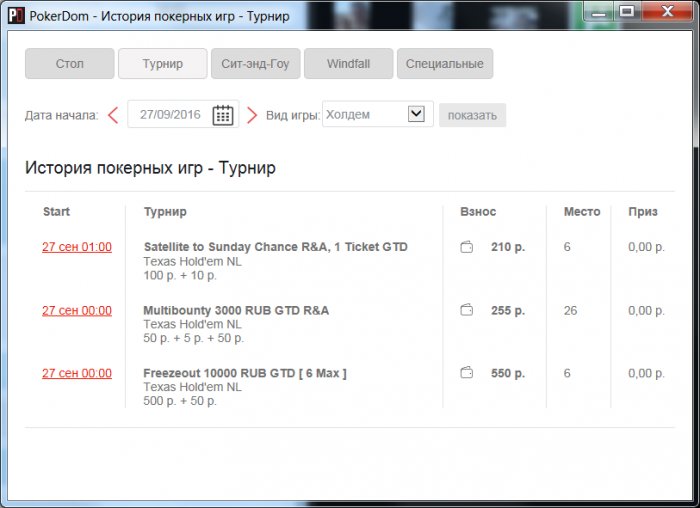Click the Start column header

pyautogui.click(x=56, y=212)
